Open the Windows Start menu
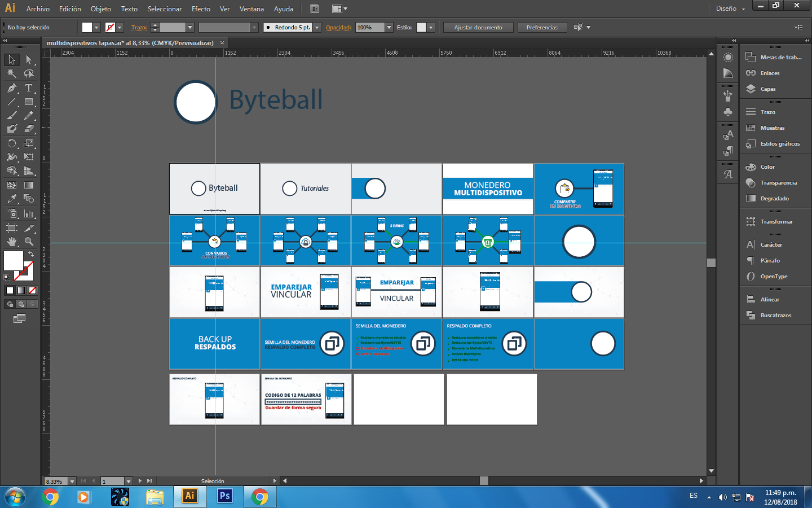Viewport: 812px width, 508px height. (x=15, y=497)
